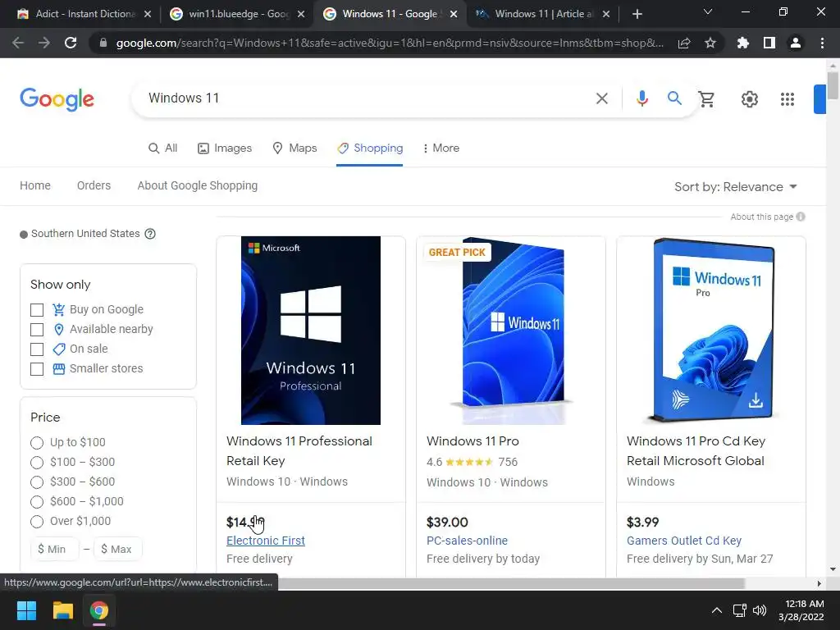
Task: Select the Up to $100 price option
Action: 37,442
